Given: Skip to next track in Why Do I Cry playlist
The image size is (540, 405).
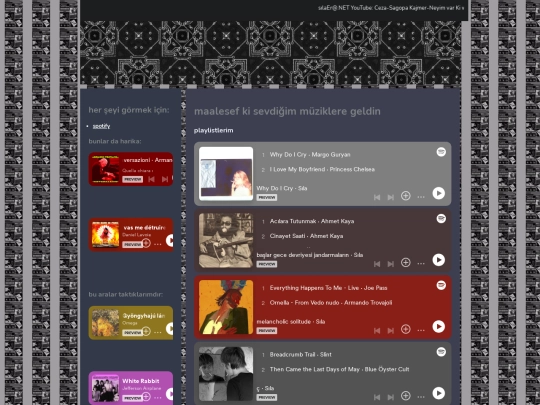Looking at the screenshot, I should 391,197.
